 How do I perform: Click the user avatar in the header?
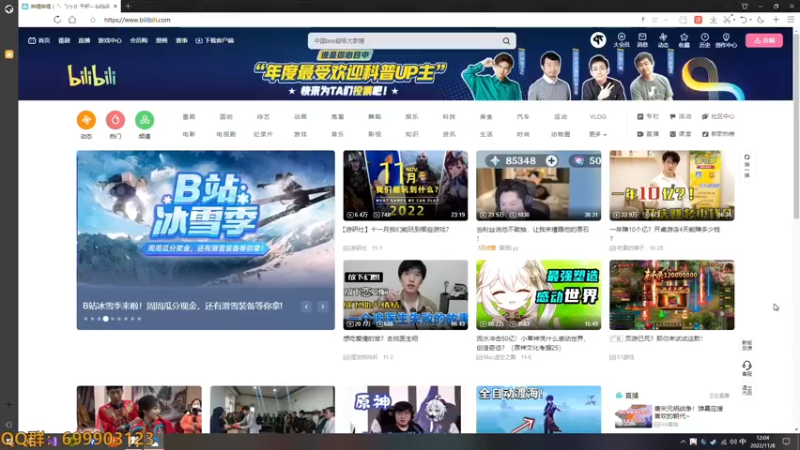pos(598,39)
